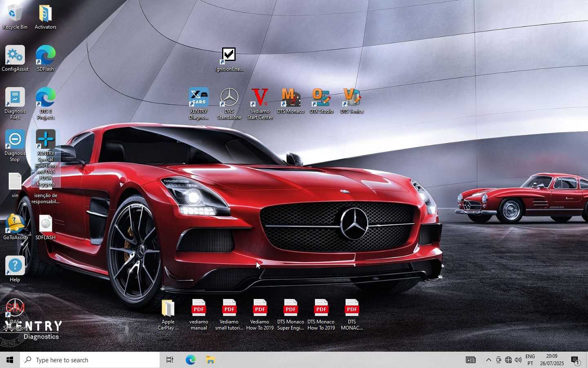
Task: Open the DTS MONAC... PDF file
Action: [352, 315]
